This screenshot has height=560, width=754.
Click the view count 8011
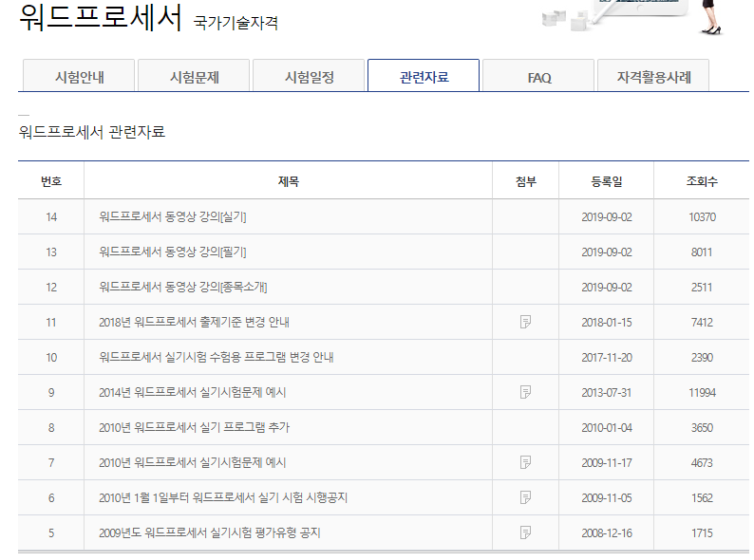[x=702, y=252]
